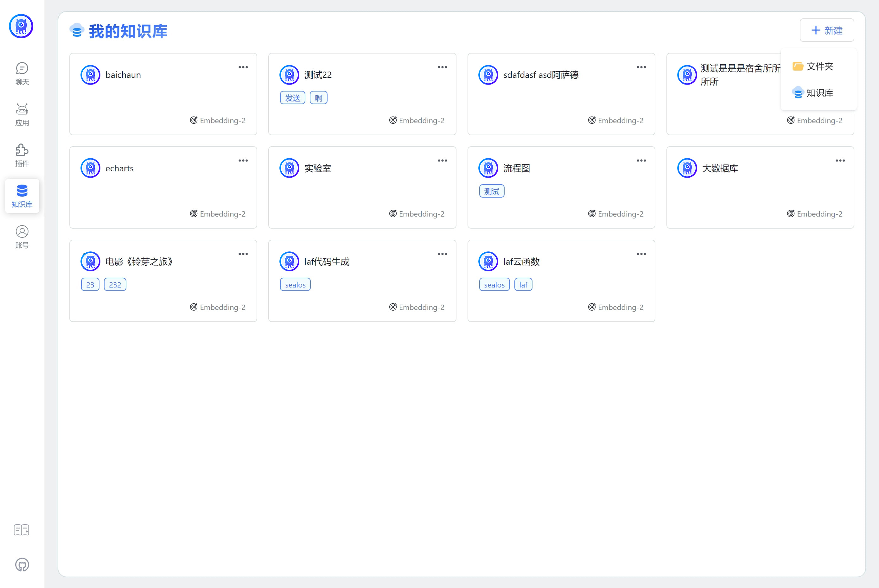
Task: Open the Plugins (插件) sidebar section
Action: [x=22, y=155]
